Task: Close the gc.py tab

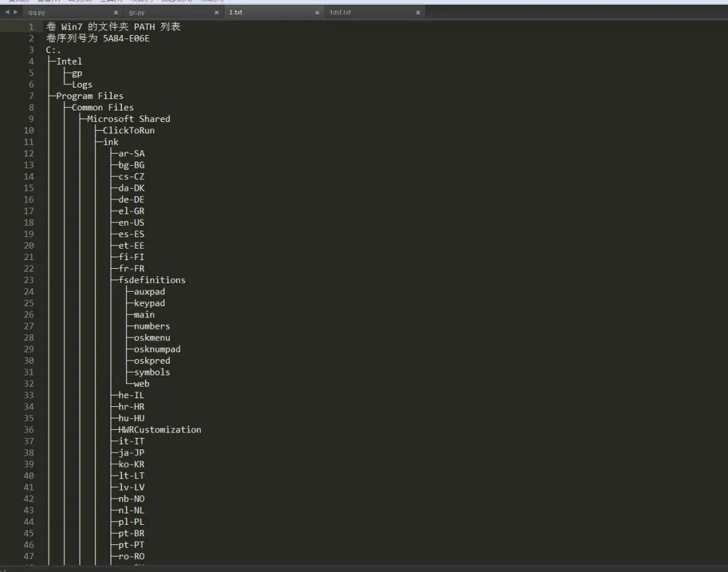Action: click(x=216, y=11)
